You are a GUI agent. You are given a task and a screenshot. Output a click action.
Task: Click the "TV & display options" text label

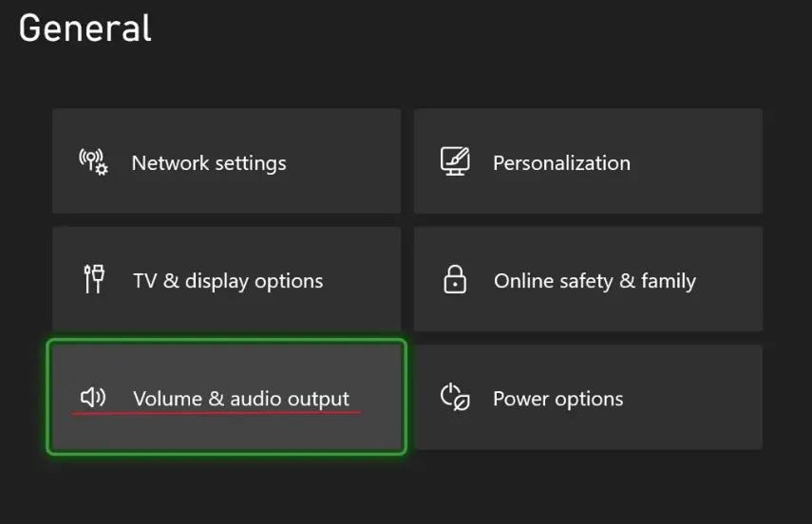coord(228,281)
